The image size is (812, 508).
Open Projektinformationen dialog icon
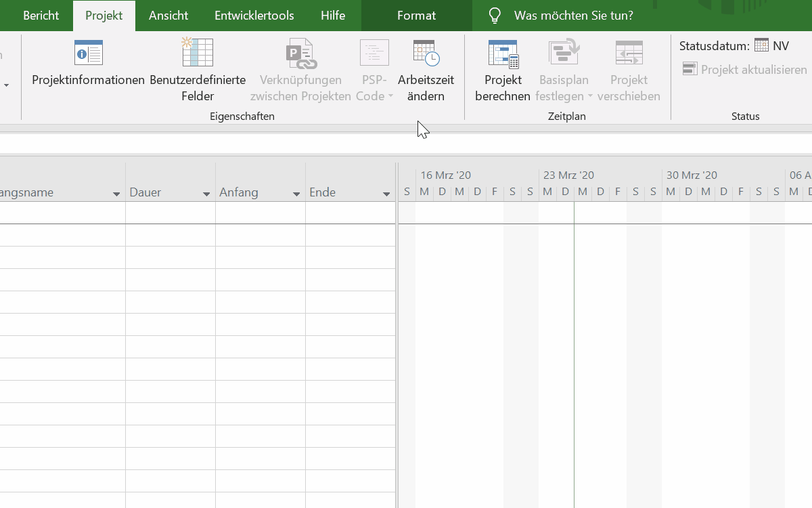[x=88, y=53]
